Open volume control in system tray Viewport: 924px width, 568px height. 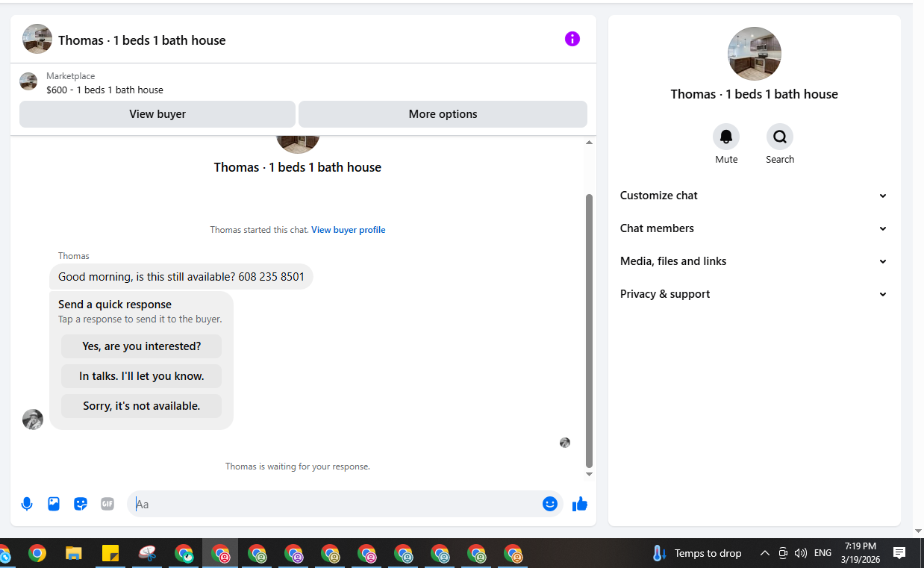coord(800,553)
